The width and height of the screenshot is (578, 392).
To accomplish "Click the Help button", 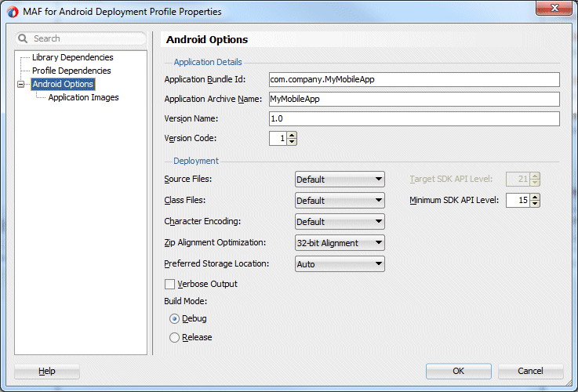I will click(x=47, y=371).
